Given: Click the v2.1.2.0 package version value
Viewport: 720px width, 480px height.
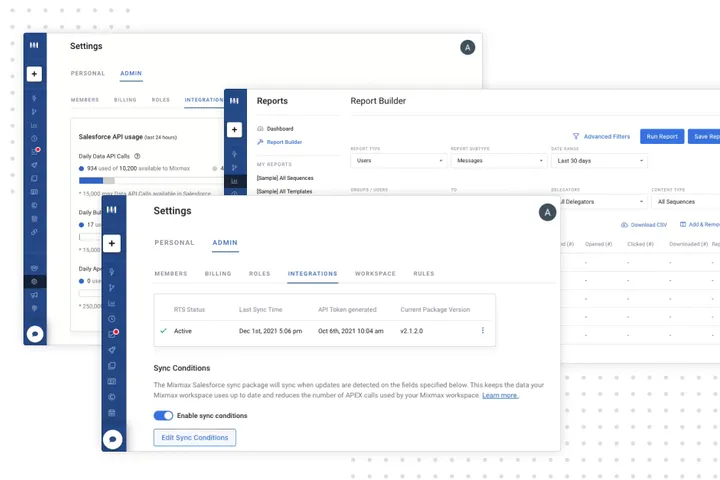Looking at the screenshot, I should click(411, 331).
